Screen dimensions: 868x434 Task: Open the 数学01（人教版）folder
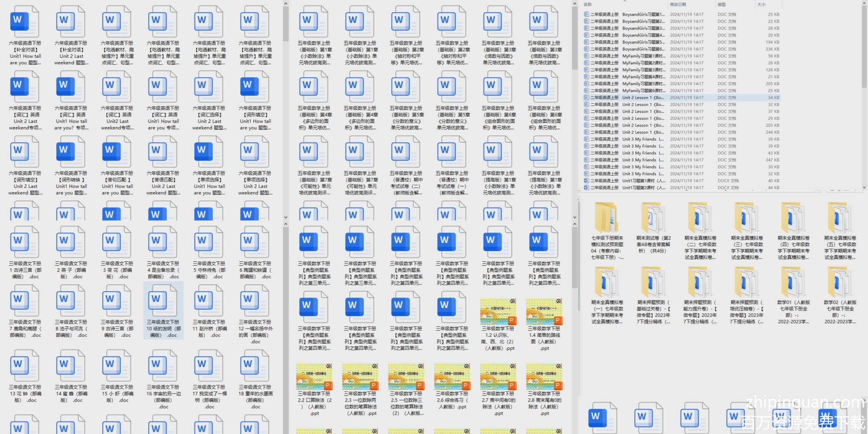[793, 284]
